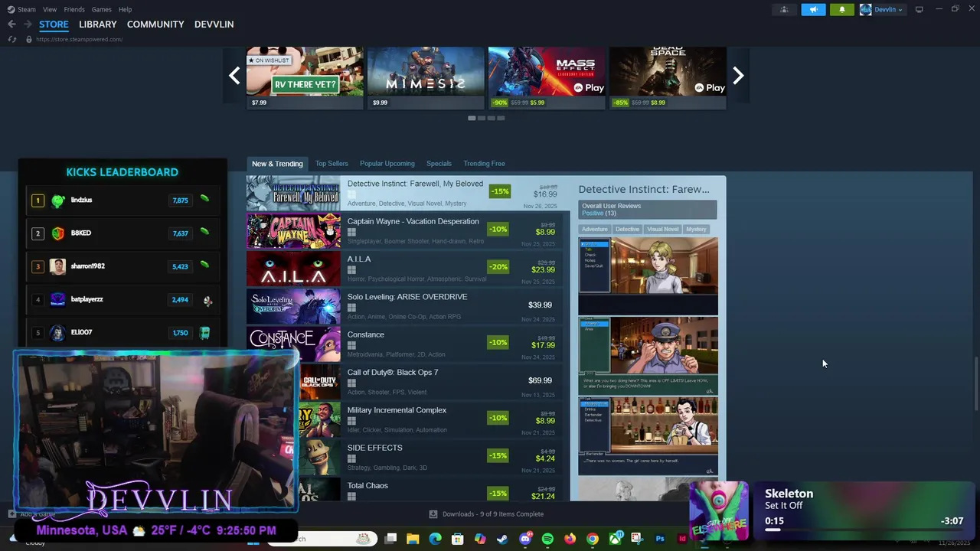Screen dimensions: 980x551
Task: Click the Mystery tag in preview panel
Action: tap(696, 229)
